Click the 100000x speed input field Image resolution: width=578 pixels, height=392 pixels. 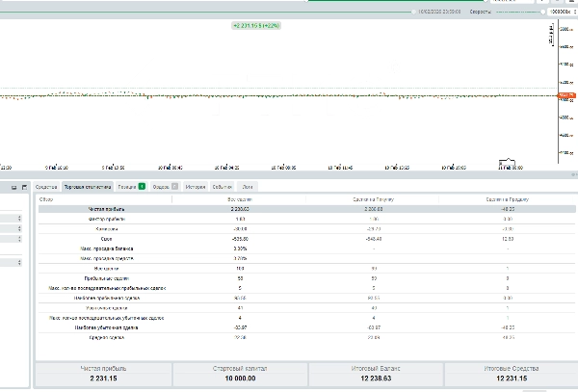560,13
